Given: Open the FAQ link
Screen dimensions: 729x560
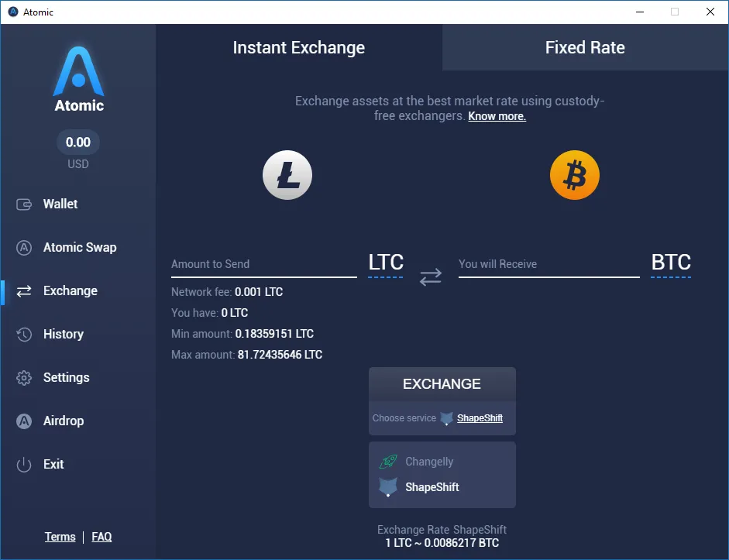Looking at the screenshot, I should click(x=101, y=537).
